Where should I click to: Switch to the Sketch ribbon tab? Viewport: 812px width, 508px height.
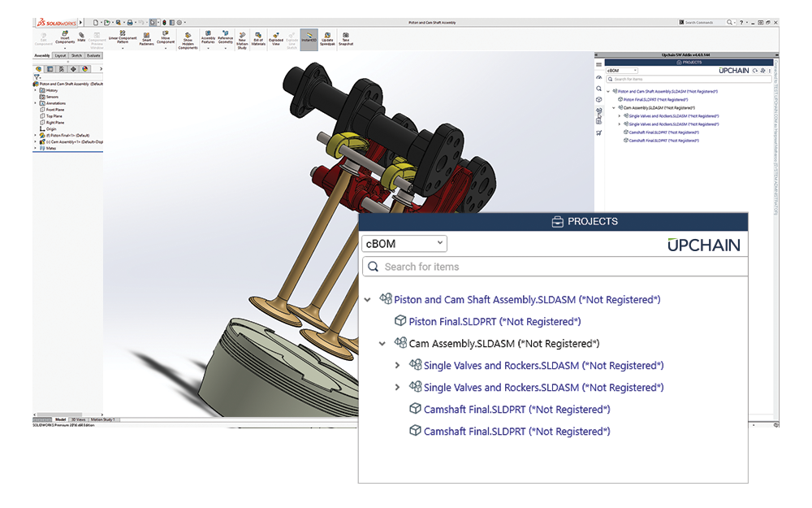(76, 55)
